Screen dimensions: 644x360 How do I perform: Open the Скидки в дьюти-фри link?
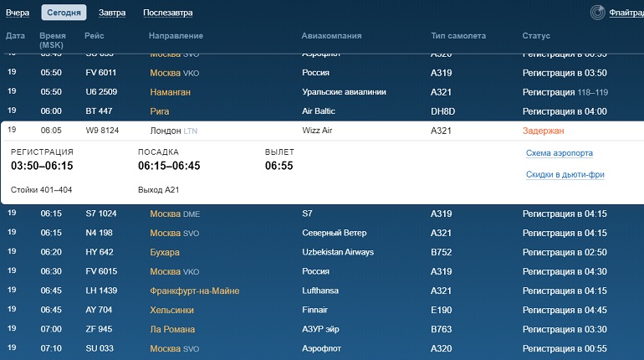pos(565,174)
